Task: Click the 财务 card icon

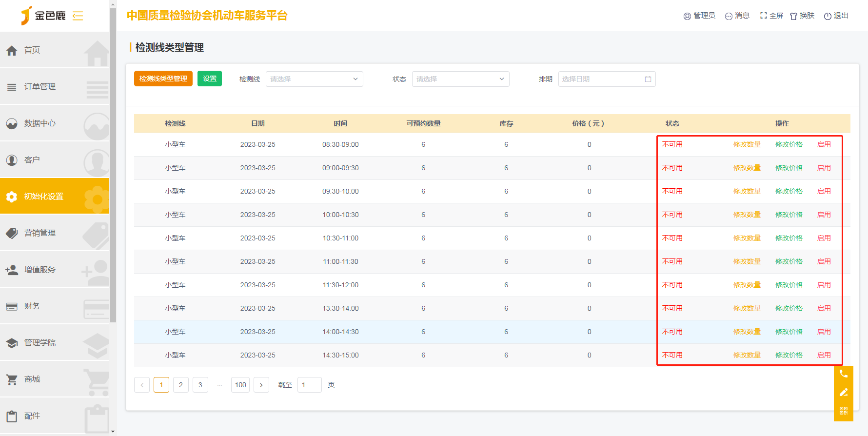Action: click(x=12, y=306)
